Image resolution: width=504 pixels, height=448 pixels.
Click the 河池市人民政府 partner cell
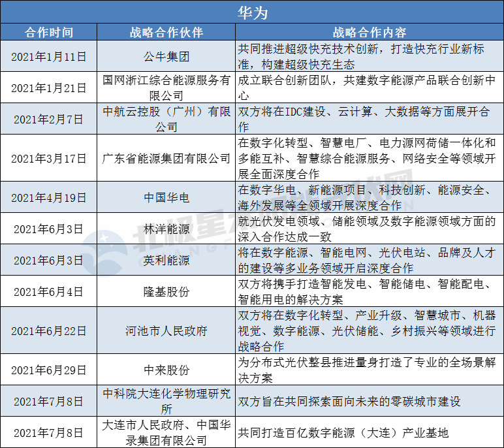pyautogui.click(x=166, y=330)
